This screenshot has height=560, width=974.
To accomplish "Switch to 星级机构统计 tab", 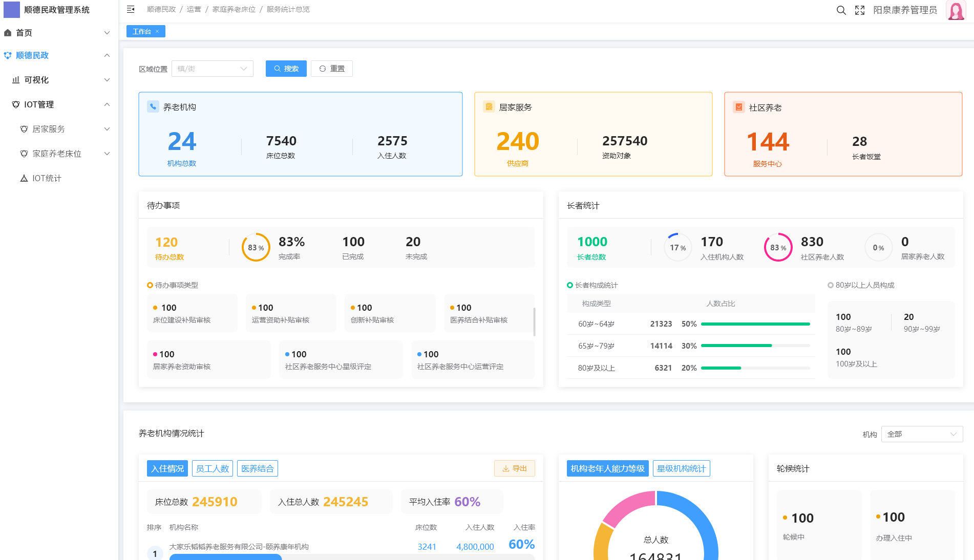I will click(x=682, y=468).
